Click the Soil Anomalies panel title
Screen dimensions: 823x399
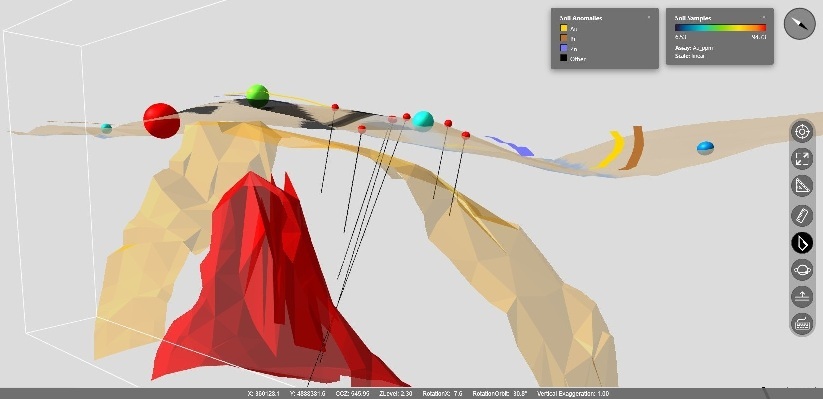581,18
